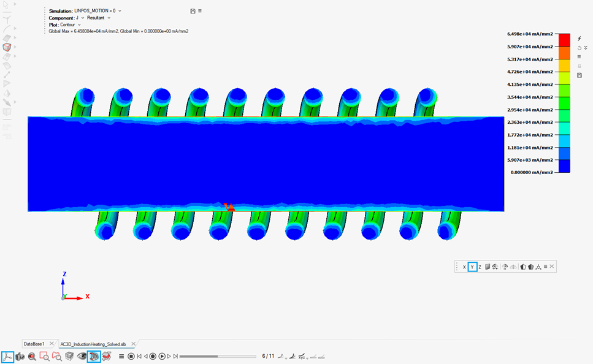Toggle the shaded pentagon section display
593x364 pixels.
530,267
